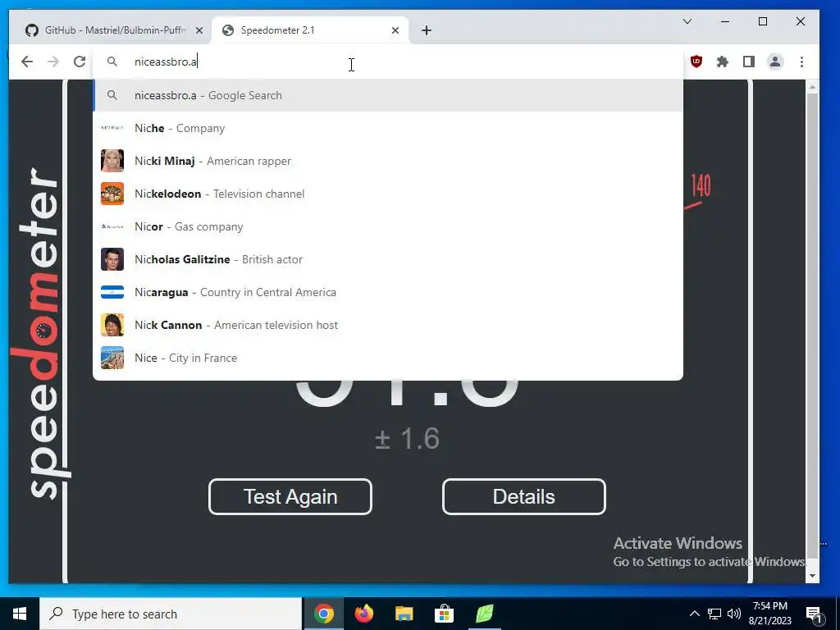
Task: Reload the page with the refresh icon
Action: pyautogui.click(x=80, y=62)
